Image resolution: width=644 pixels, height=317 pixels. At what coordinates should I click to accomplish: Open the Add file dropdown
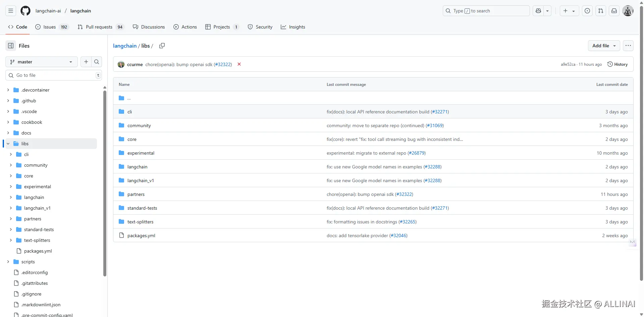click(604, 46)
